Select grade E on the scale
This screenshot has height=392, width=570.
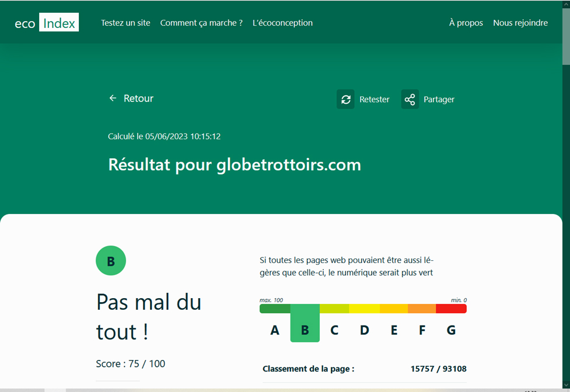[394, 330]
